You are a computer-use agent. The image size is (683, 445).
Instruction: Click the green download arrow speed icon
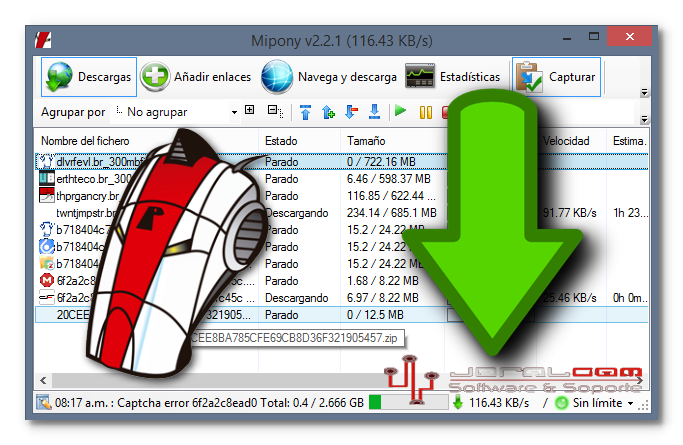[457, 402]
